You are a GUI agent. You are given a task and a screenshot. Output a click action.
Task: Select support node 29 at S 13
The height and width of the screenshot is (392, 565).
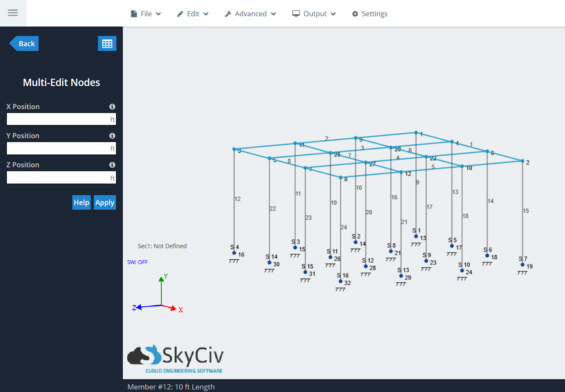coord(401,276)
